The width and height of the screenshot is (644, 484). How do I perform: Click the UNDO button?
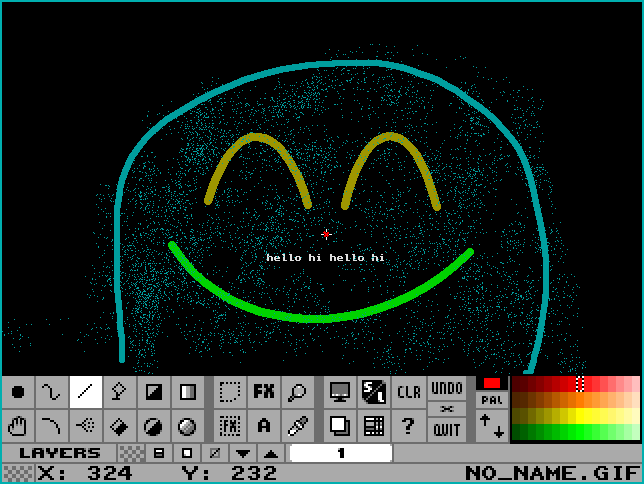[x=447, y=388]
